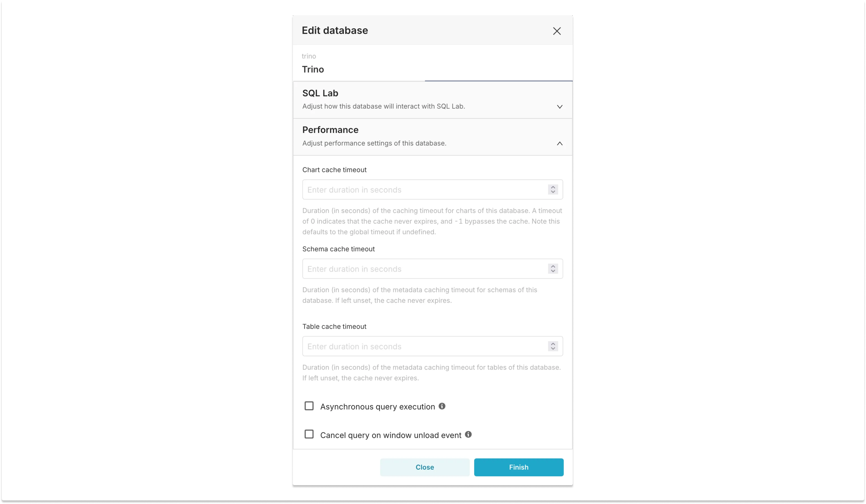Increment the Schema cache timeout value

(552, 267)
